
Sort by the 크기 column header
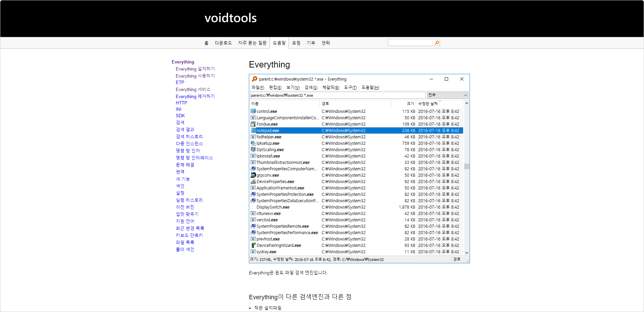(x=404, y=103)
